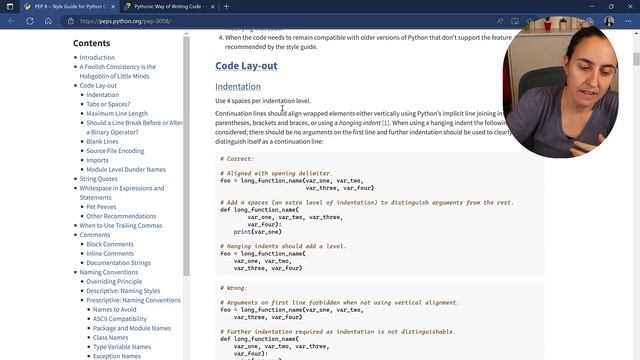This screenshot has height=360, width=640.
Task: Click the Indentation heading in article
Action: 238,87
